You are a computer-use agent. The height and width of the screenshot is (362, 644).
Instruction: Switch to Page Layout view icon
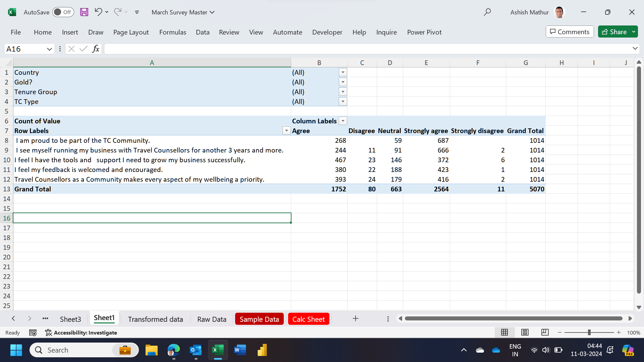[525, 332]
